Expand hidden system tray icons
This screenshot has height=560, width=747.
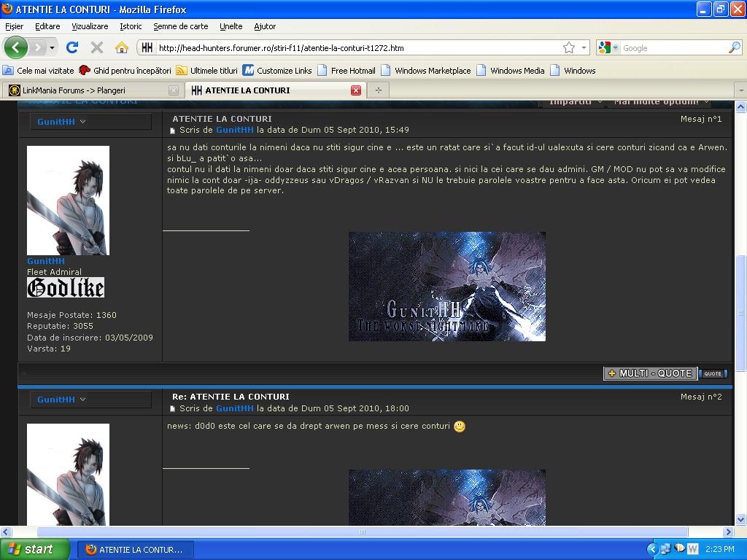(x=653, y=550)
